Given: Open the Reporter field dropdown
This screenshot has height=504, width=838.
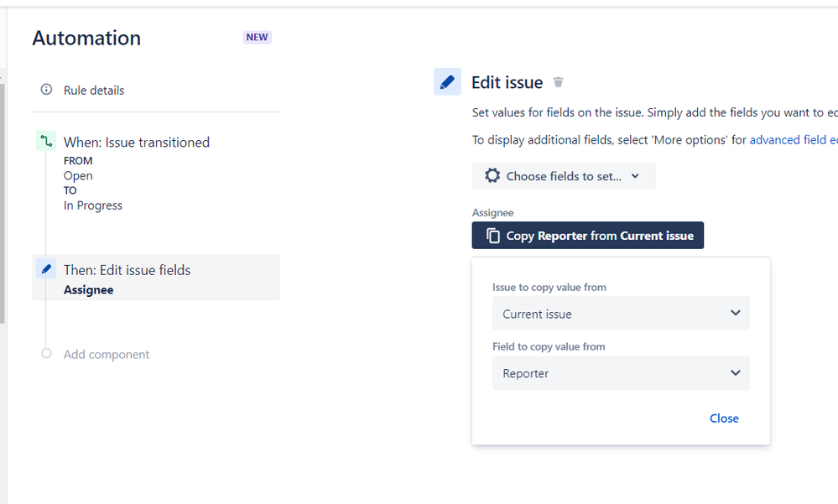Looking at the screenshot, I should [x=621, y=373].
